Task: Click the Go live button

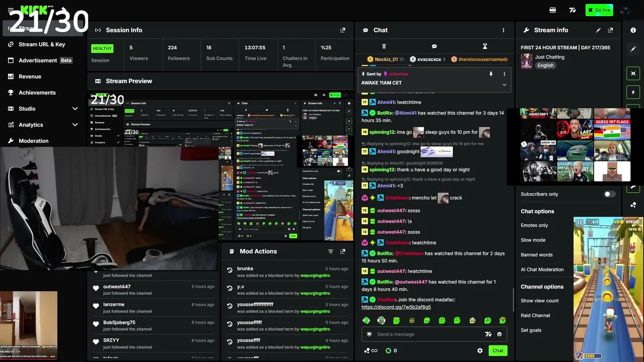Action: point(599,10)
